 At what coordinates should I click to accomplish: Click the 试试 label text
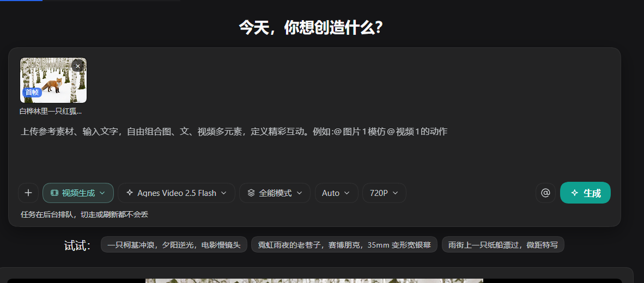tap(77, 245)
